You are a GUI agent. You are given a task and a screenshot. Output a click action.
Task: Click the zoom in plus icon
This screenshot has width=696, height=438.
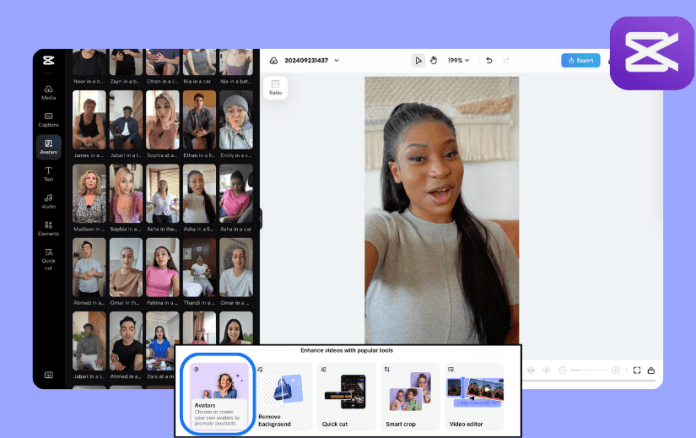pyautogui.click(x=615, y=370)
